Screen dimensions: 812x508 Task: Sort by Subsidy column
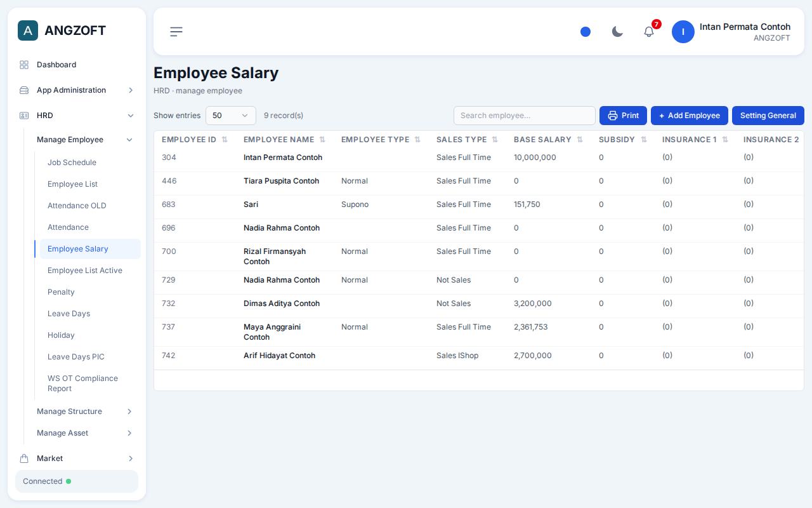(644, 140)
